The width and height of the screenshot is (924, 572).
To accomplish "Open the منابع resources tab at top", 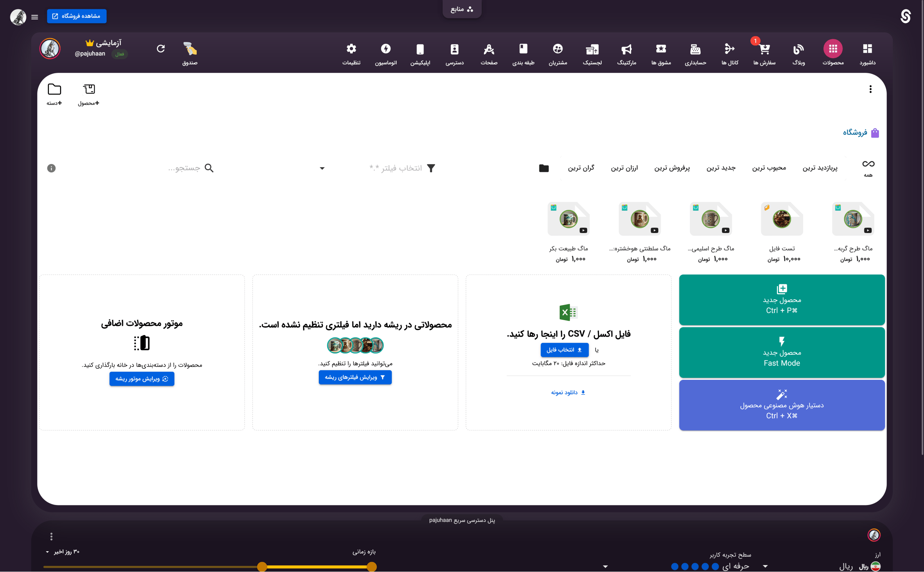I will [x=462, y=9].
